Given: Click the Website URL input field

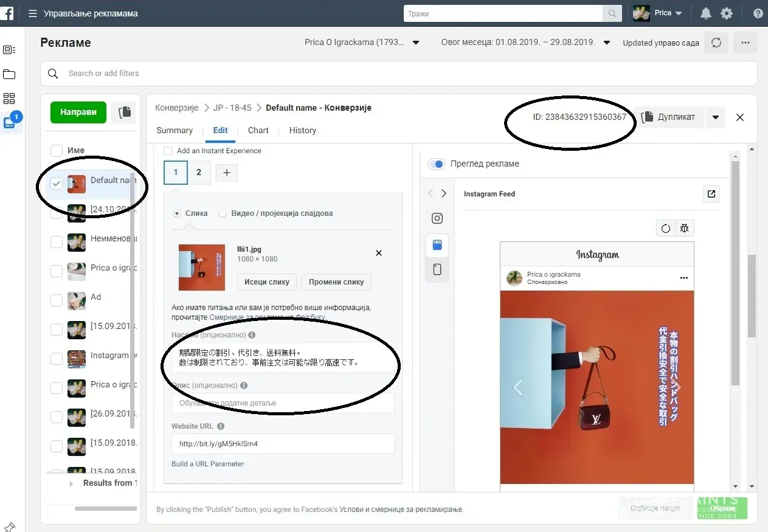Looking at the screenshot, I should (283, 444).
